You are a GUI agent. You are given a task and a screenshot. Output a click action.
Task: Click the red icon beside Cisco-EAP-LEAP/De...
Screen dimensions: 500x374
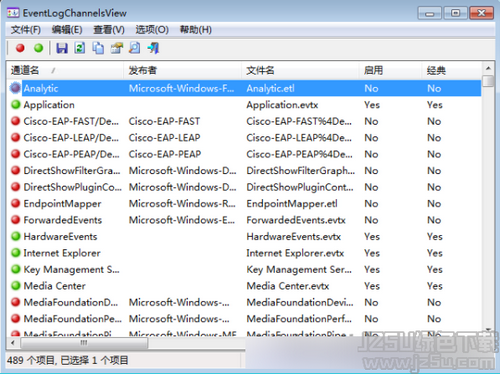click(16, 137)
